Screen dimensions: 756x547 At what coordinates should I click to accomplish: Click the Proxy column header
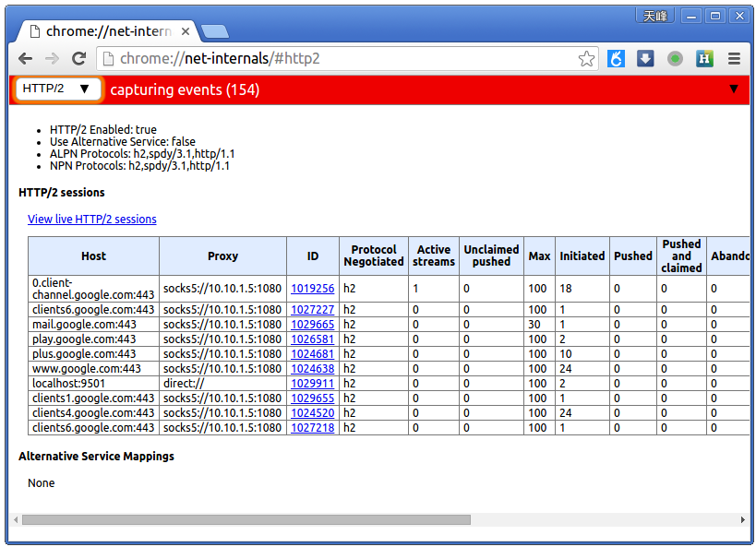[222, 256]
